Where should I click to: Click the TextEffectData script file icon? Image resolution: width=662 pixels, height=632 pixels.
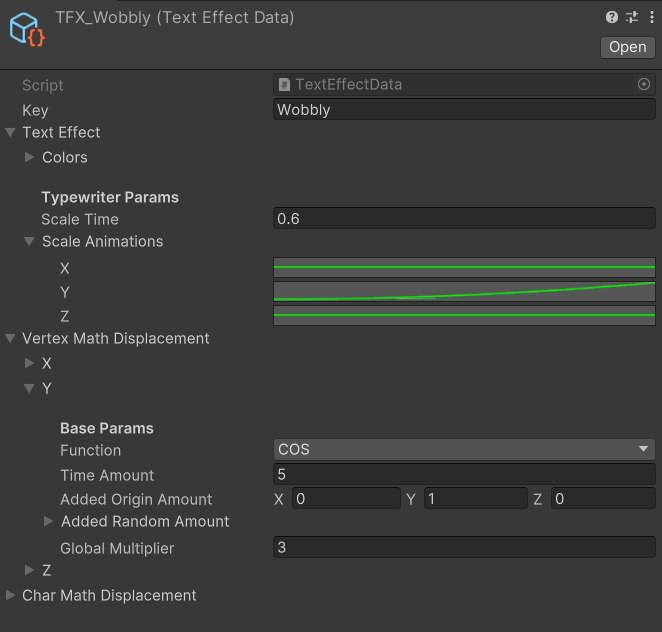(x=284, y=84)
